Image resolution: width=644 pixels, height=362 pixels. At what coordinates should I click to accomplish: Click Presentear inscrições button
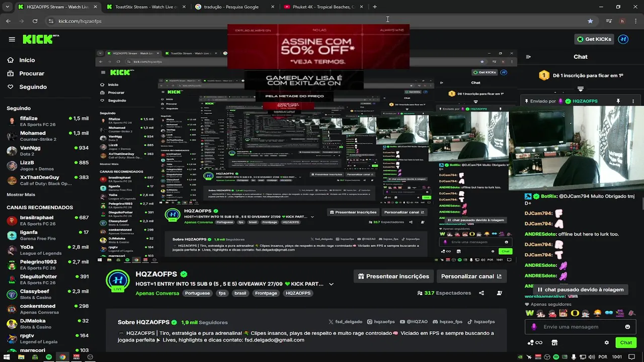(393, 276)
